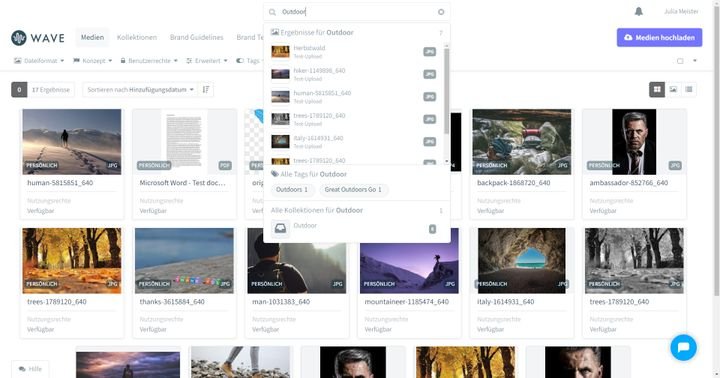Tick the select-all checkbox in filter bar
720x378 pixels.
click(x=680, y=61)
